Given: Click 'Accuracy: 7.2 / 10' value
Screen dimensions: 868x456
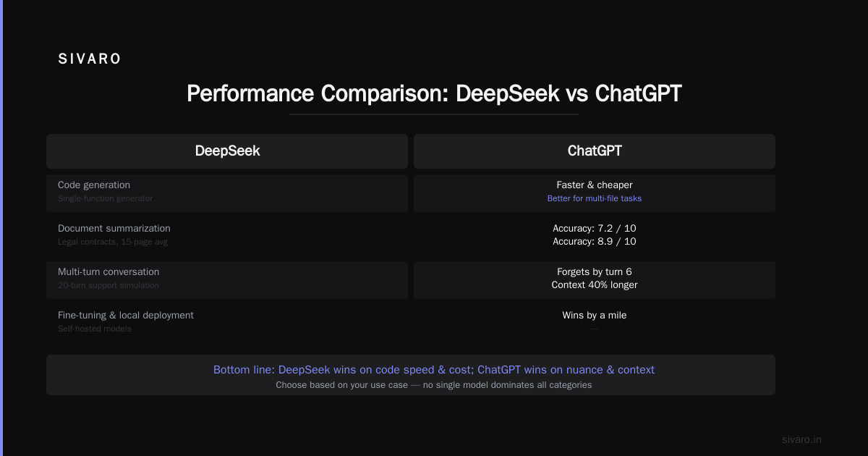Looking at the screenshot, I should [x=595, y=229].
